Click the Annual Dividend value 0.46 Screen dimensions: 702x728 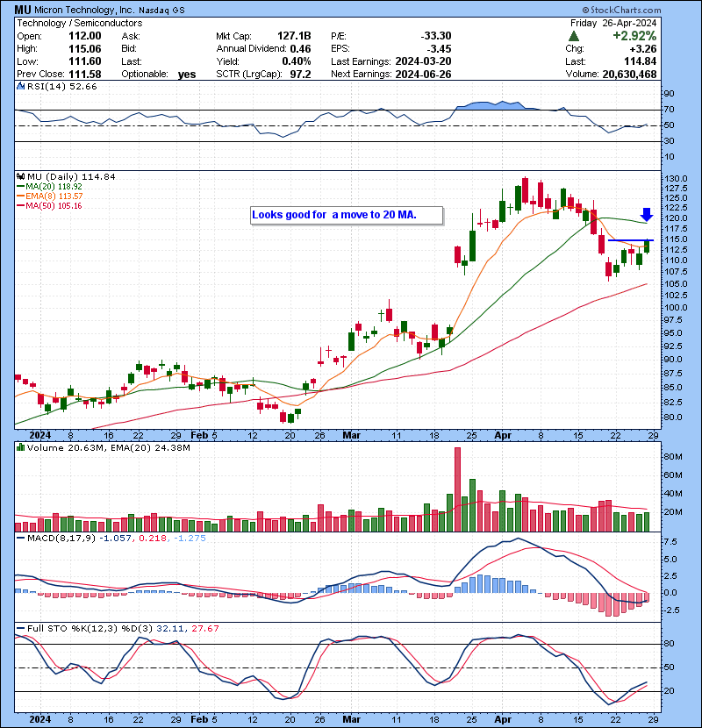pyautogui.click(x=301, y=49)
